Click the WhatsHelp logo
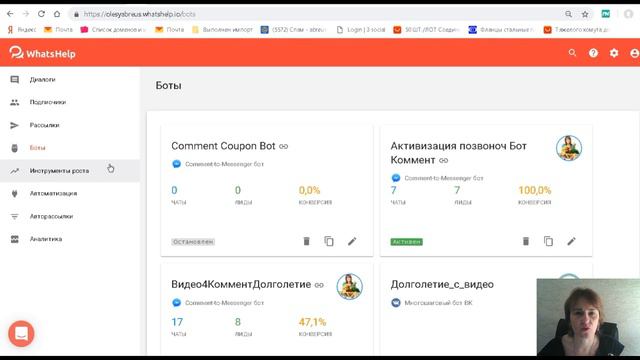This screenshot has height=360, width=640. click(42, 53)
